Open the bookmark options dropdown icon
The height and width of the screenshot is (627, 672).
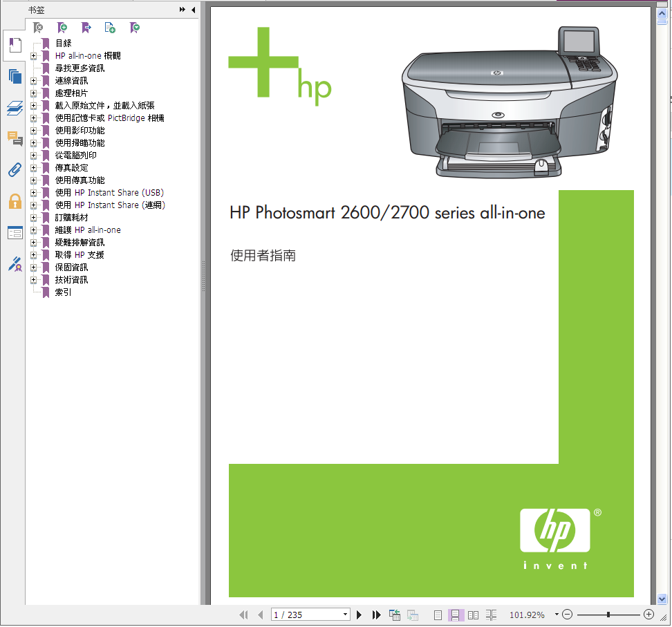[135, 28]
